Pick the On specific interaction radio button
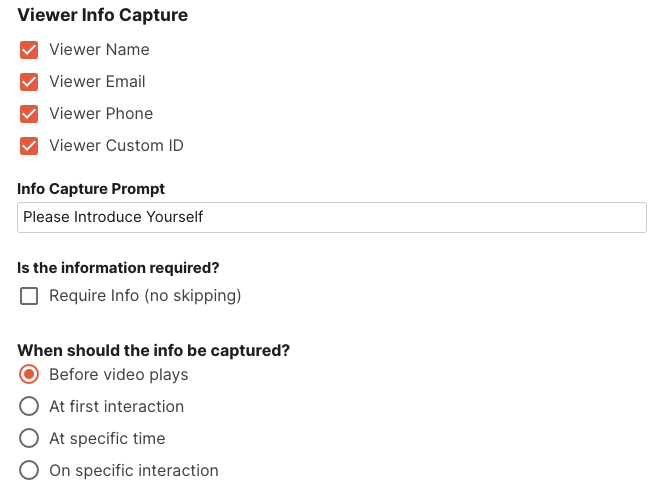Viewport: 663px width, 500px height. click(x=29, y=471)
